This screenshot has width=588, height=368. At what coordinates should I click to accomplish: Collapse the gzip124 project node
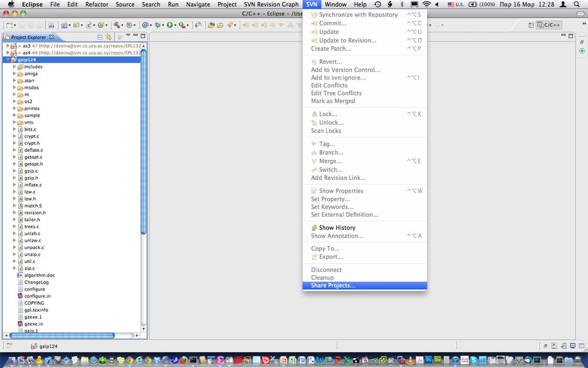click(x=7, y=60)
